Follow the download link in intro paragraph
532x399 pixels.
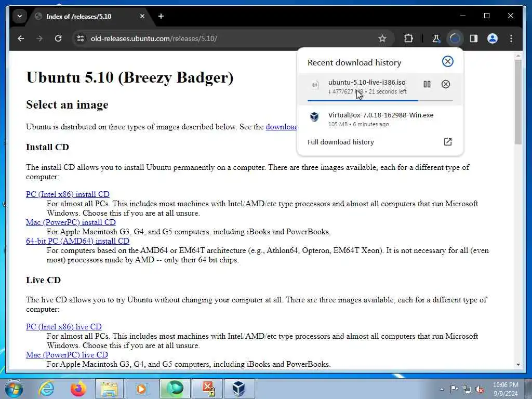coord(281,127)
